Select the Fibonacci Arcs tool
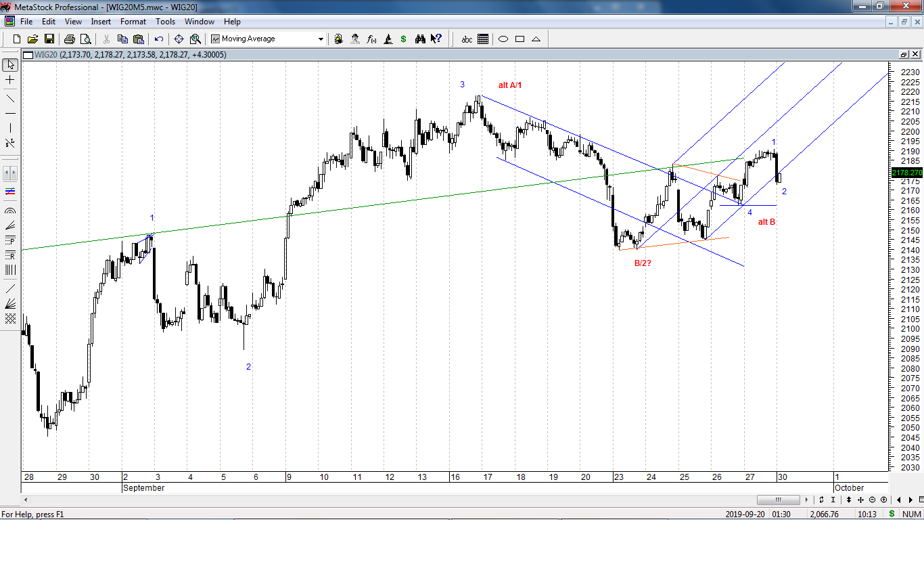The width and height of the screenshot is (924, 570). point(10,211)
